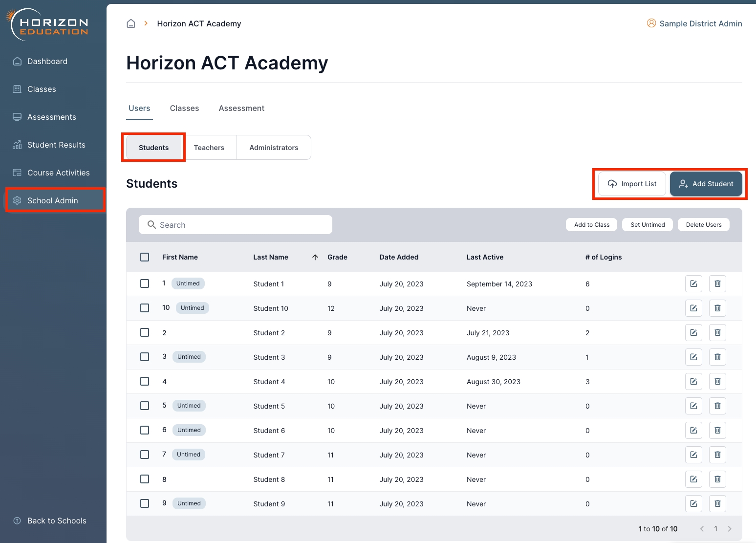The width and height of the screenshot is (756, 543).
Task: Go to previous page with the left chevron
Action: click(702, 529)
